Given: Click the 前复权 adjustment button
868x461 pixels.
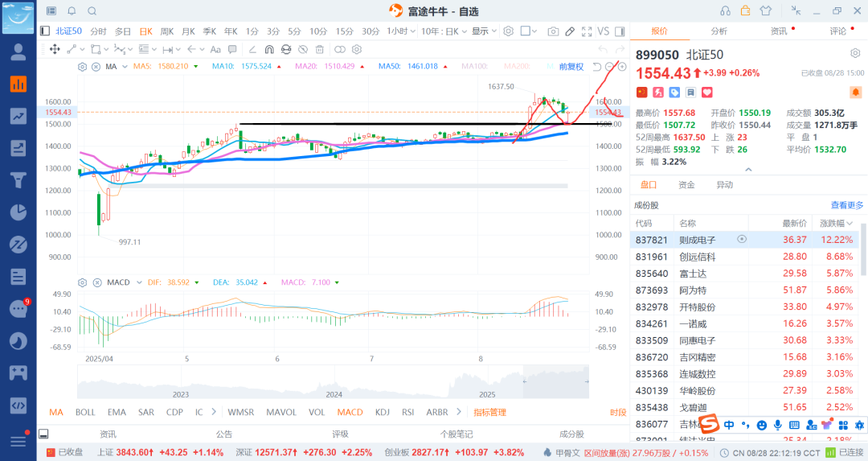Looking at the screenshot, I should point(571,67).
